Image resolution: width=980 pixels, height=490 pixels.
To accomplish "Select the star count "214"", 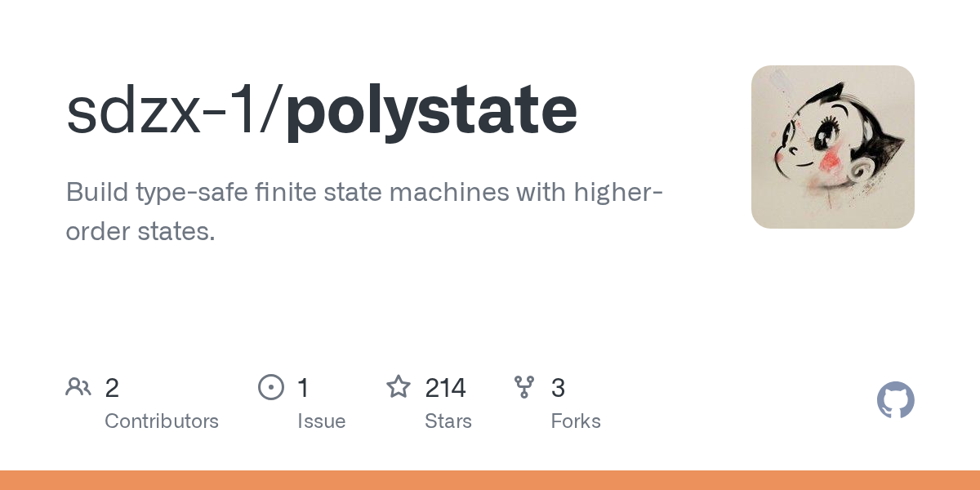I will (x=445, y=388).
